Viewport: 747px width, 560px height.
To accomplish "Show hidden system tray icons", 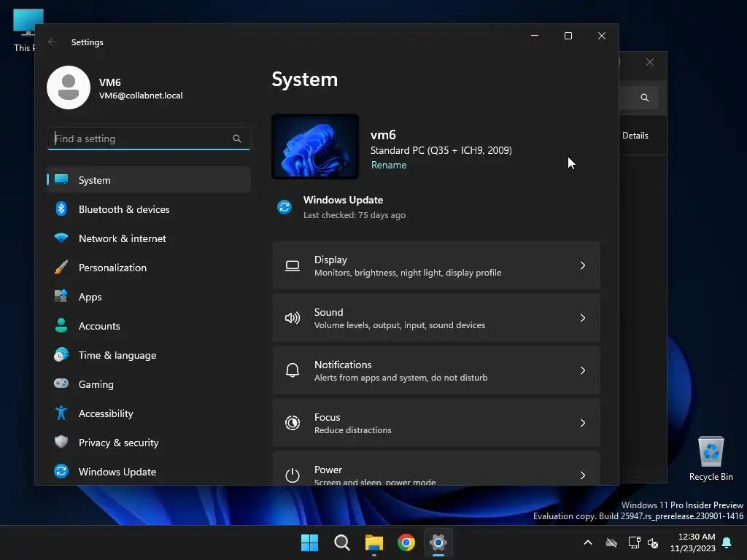I will pos(588,542).
